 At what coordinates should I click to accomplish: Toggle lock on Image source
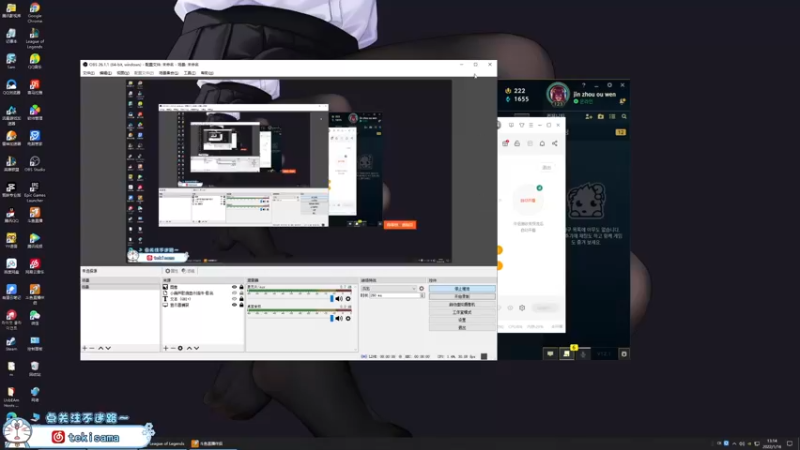[241, 287]
